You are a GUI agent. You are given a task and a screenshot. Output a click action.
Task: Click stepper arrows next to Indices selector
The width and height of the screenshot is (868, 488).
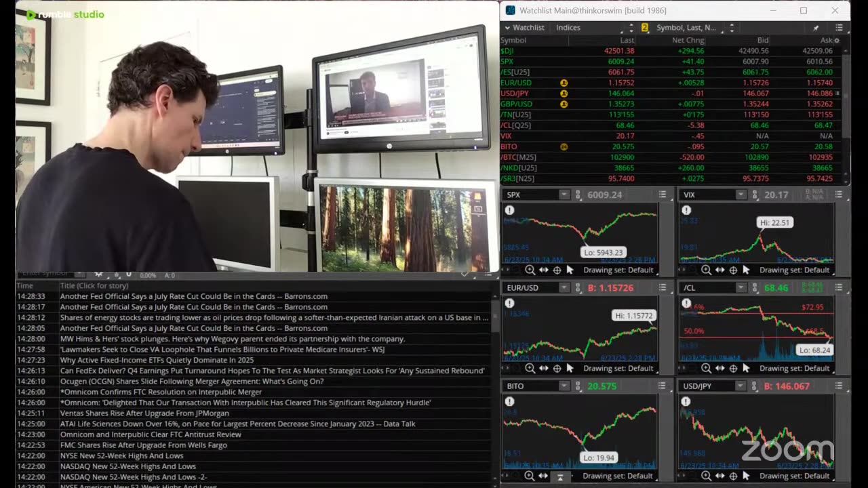click(x=631, y=28)
